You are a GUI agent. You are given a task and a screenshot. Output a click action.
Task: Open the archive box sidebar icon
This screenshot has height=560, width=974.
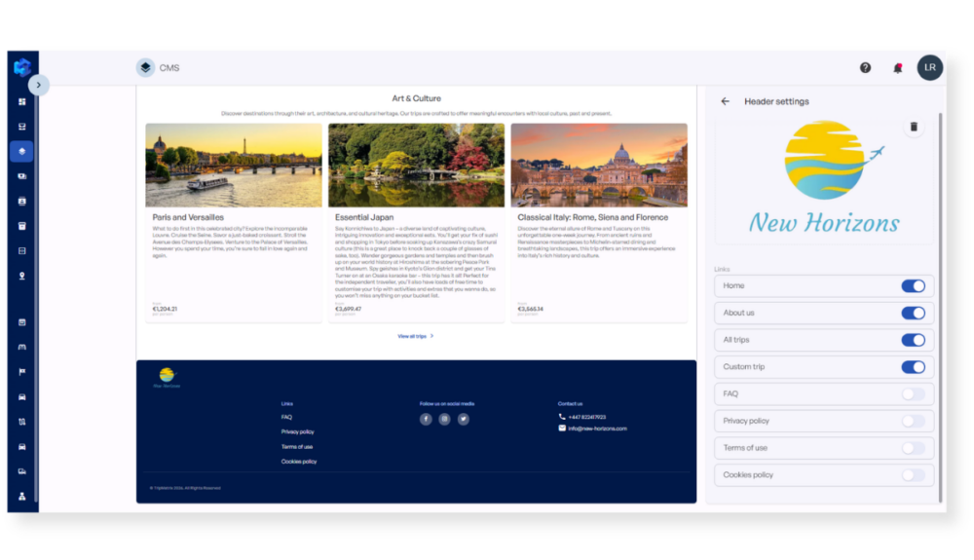tap(21, 226)
